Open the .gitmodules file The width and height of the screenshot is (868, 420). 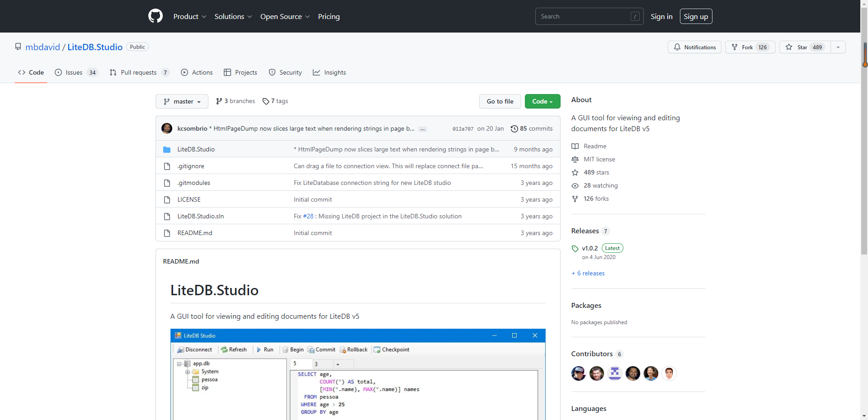[x=194, y=183]
